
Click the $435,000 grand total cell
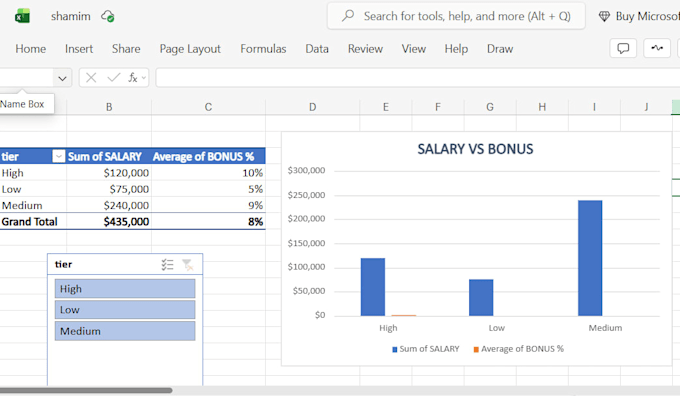tap(109, 222)
